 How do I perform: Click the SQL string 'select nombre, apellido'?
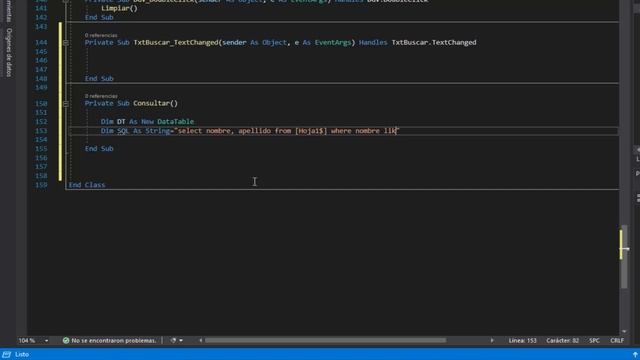[x=224, y=131]
